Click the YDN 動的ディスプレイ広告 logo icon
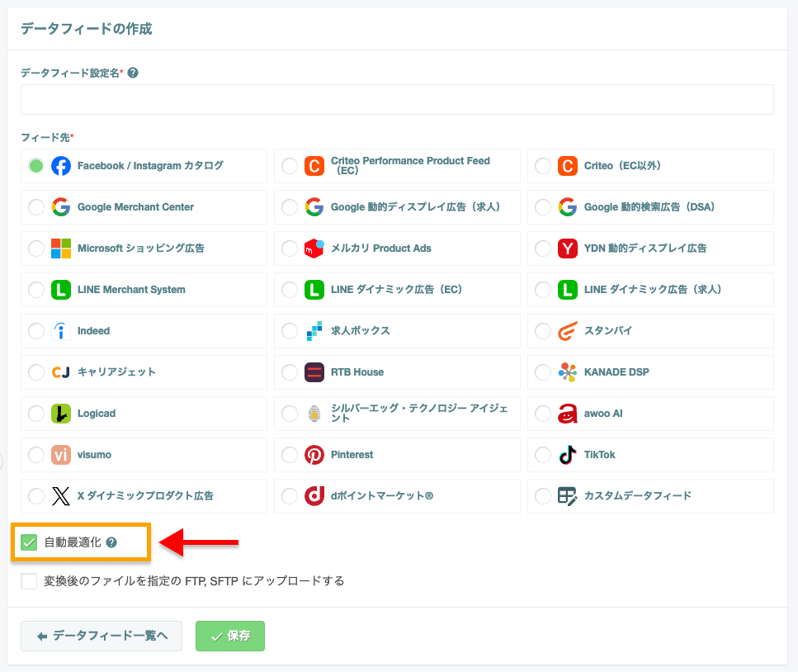Screen dimensions: 798x672 (568, 248)
